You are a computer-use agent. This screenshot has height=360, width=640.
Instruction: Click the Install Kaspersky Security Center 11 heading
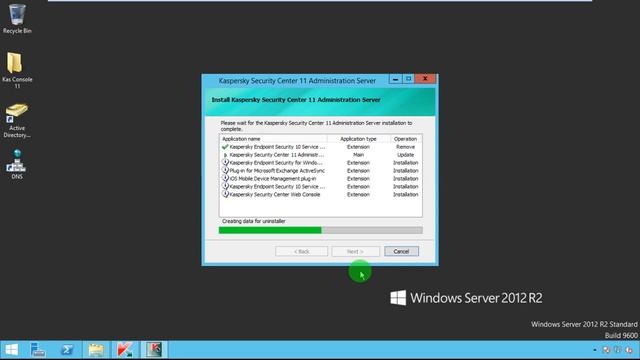296,100
